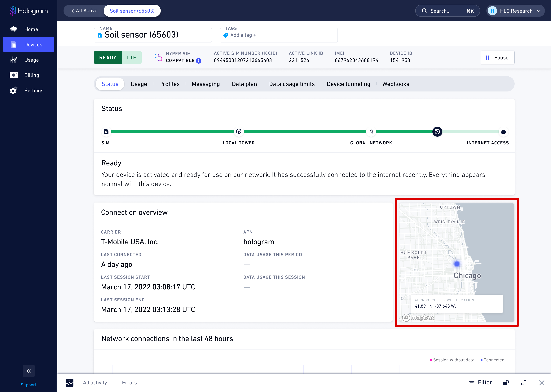Screen dimensions: 551x392
Task: Open the HLG Research account dropdown
Action: pos(515,11)
